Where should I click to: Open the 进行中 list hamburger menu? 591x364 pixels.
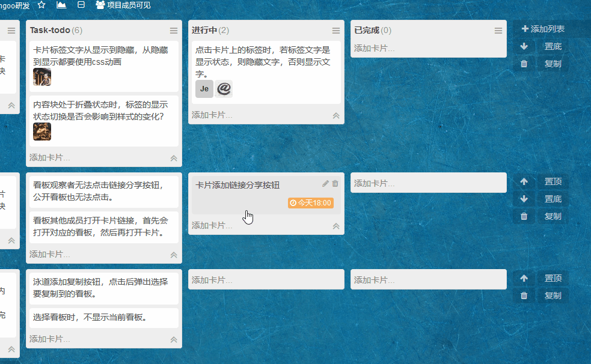click(x=336, y=31)
